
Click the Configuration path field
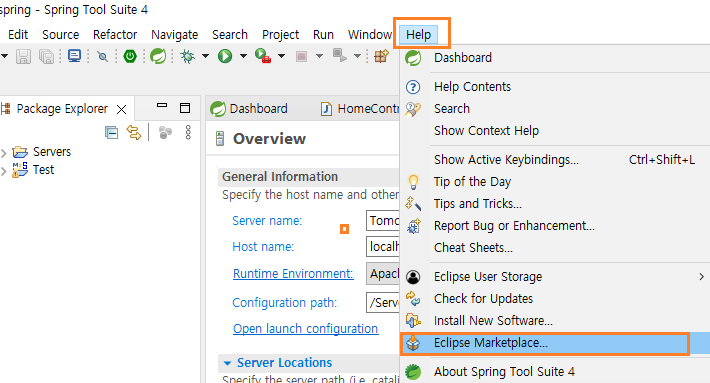(383, 302)
